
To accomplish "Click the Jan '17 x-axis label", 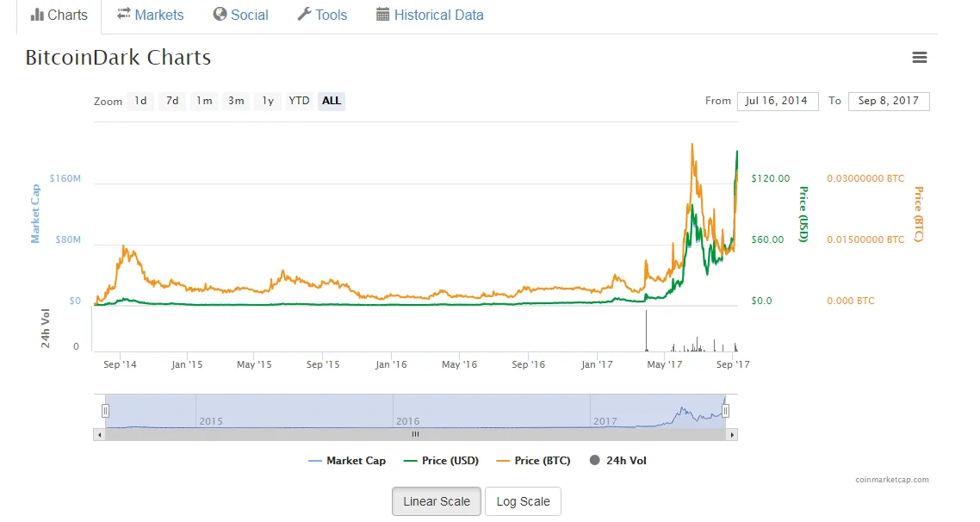I will click(x=597, y=364).
